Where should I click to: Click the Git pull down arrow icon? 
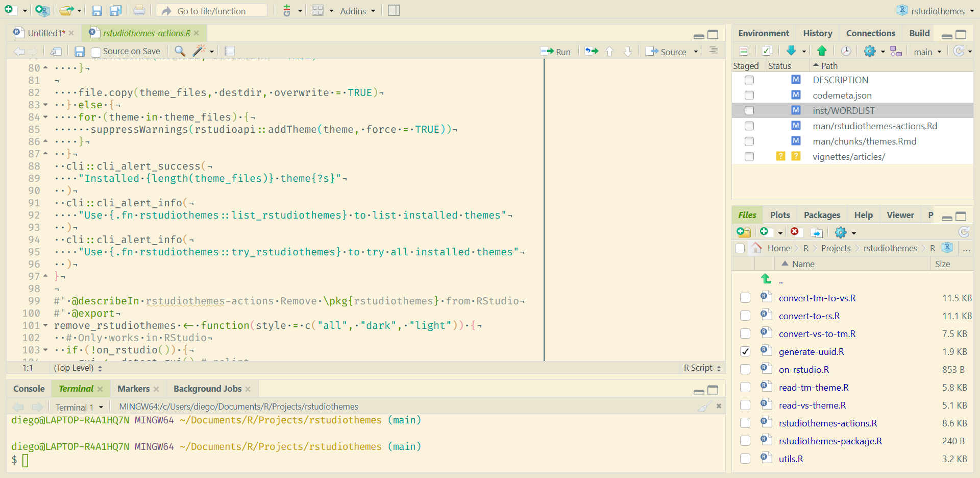791,51
